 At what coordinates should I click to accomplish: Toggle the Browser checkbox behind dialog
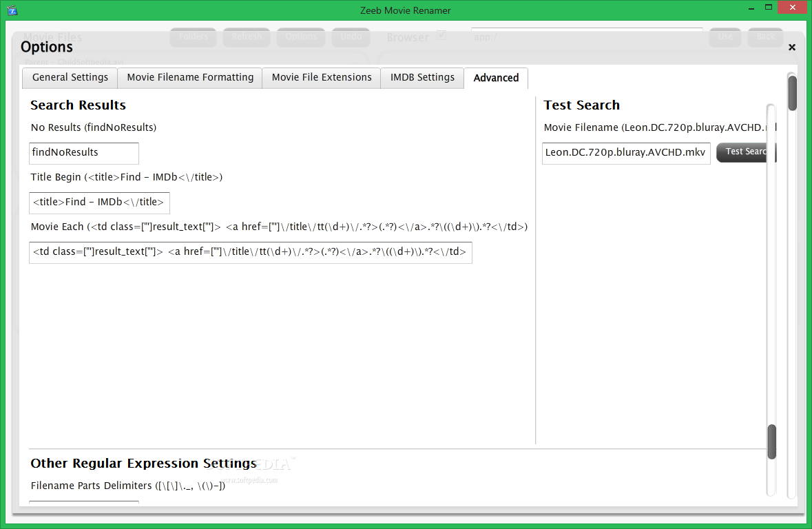pos(441,36)
